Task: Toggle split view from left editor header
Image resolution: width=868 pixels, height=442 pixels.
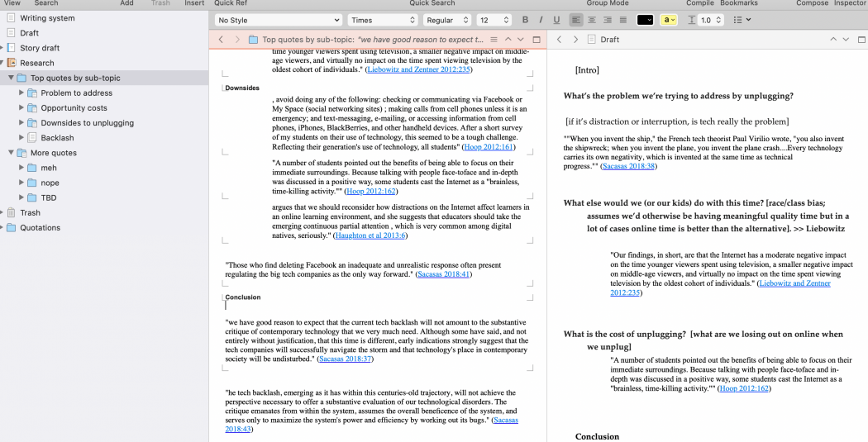Action: 536,40
